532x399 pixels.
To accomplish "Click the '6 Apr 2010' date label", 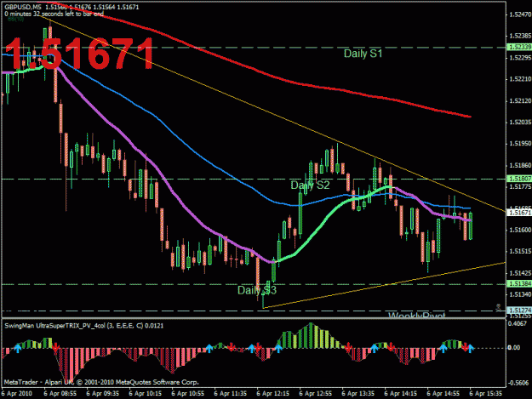I will pyautogui.click(x=17, y=394).
